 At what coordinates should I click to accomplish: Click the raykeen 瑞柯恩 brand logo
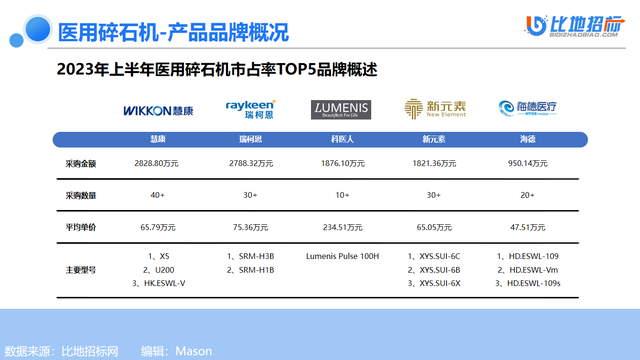point(251,109)
